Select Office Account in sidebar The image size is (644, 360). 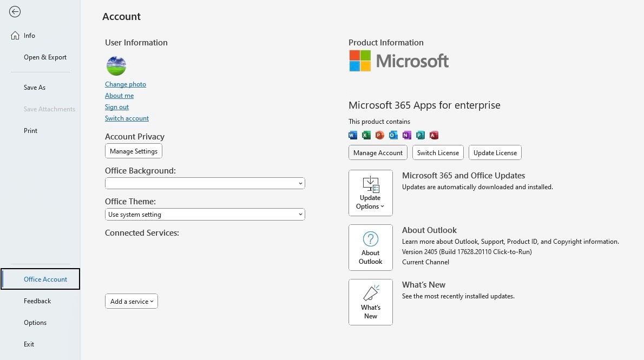[40, 279]
